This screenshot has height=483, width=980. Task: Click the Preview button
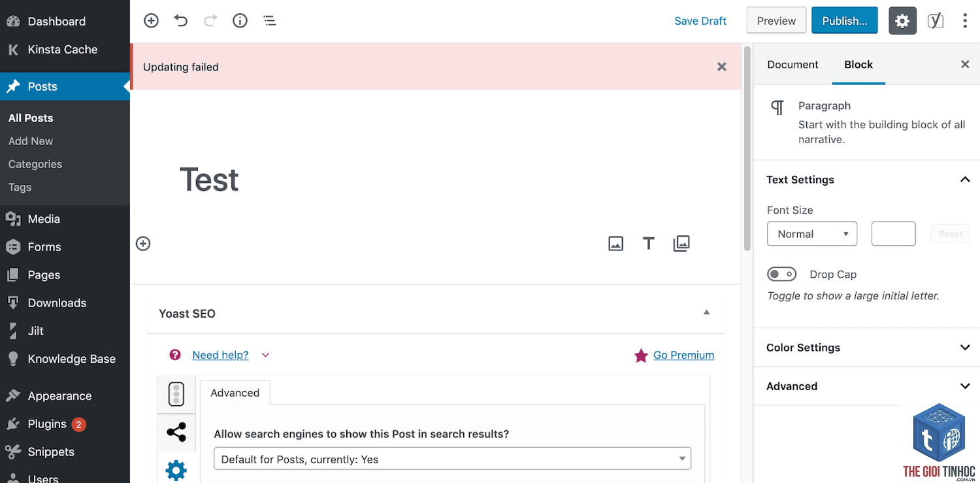pos(776,21)
